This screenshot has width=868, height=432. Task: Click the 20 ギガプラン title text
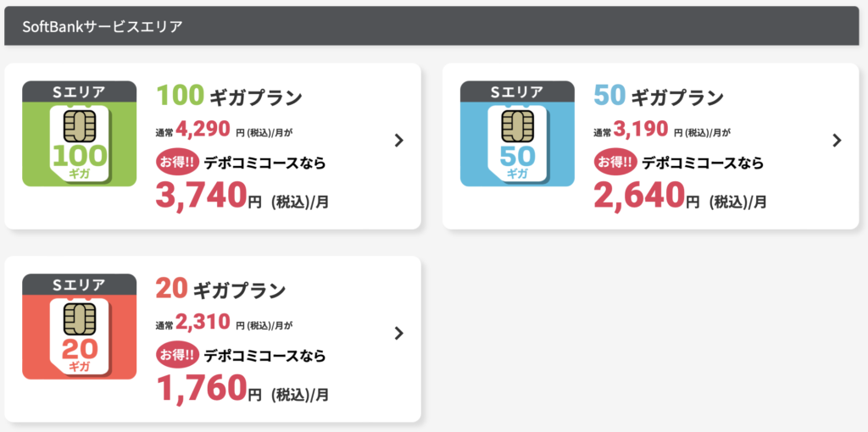(221, 289)
